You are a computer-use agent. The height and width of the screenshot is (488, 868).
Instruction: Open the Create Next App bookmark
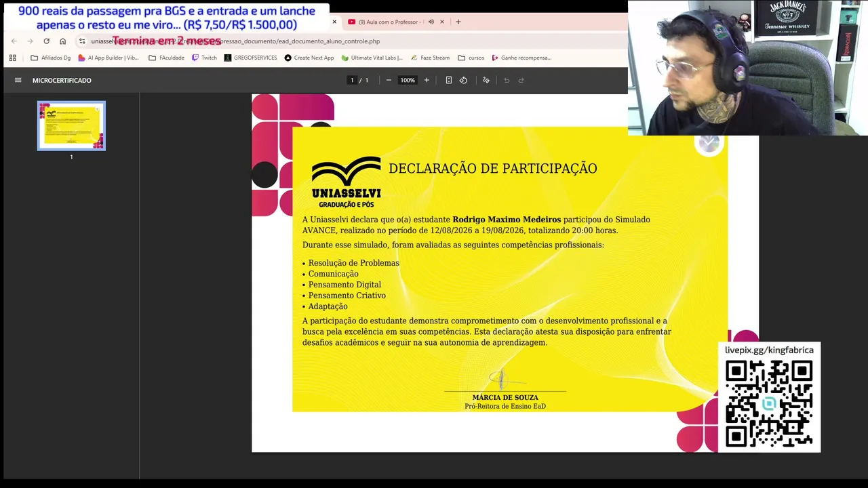(309, 58)
